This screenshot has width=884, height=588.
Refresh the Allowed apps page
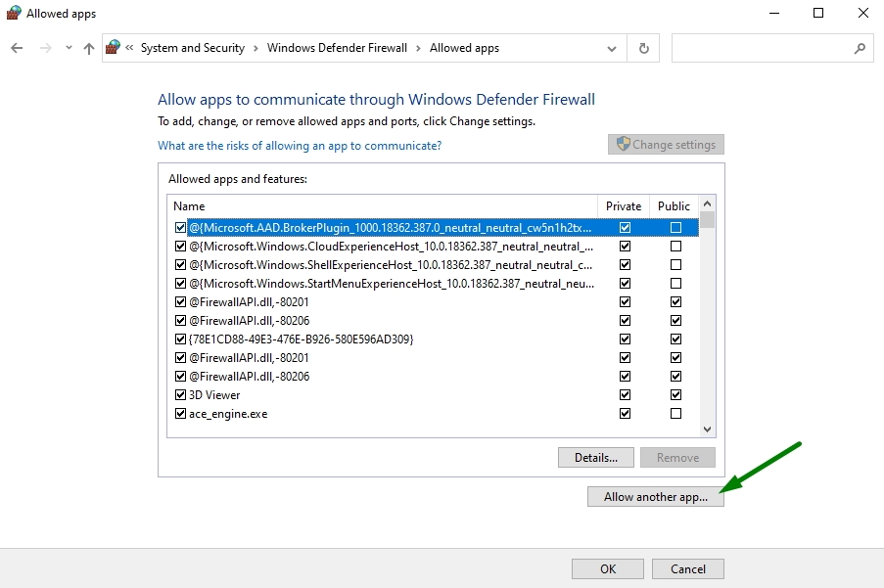(644, 49)
